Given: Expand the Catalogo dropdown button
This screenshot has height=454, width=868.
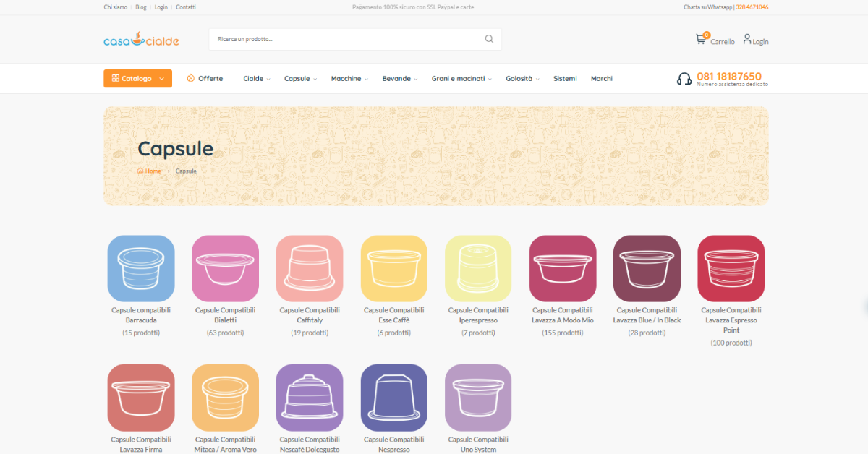Looking at the screenshot, I should click(x=137, y=78).
